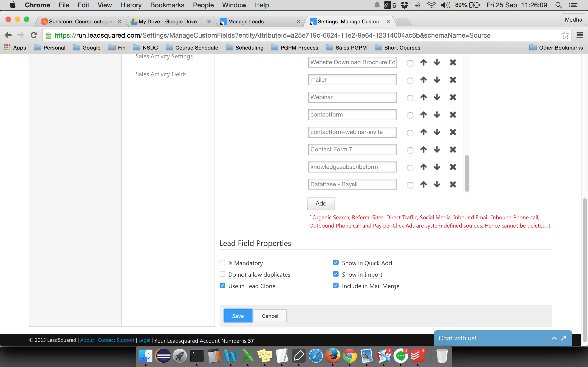
Task: Click the contactform-webinar-invite text field
Action: [352, 132]
